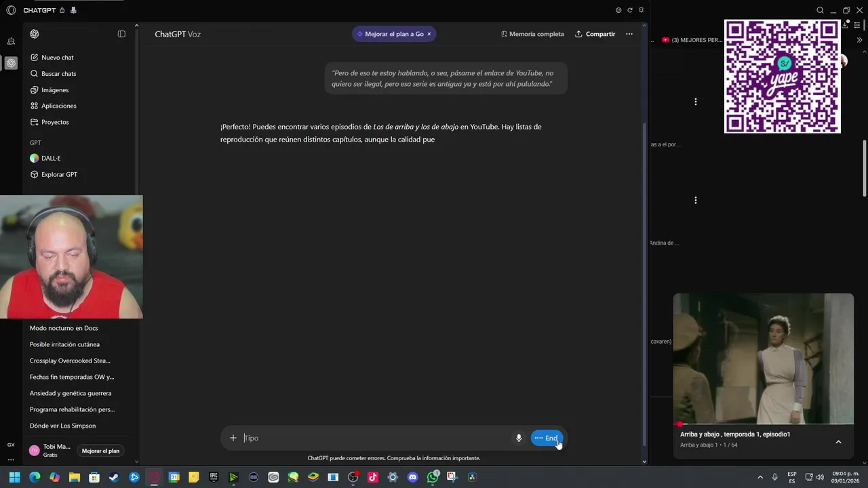Click the ChatGPT logo in the sidebar header
Screen dimensions: 868x488
[35, 34]
